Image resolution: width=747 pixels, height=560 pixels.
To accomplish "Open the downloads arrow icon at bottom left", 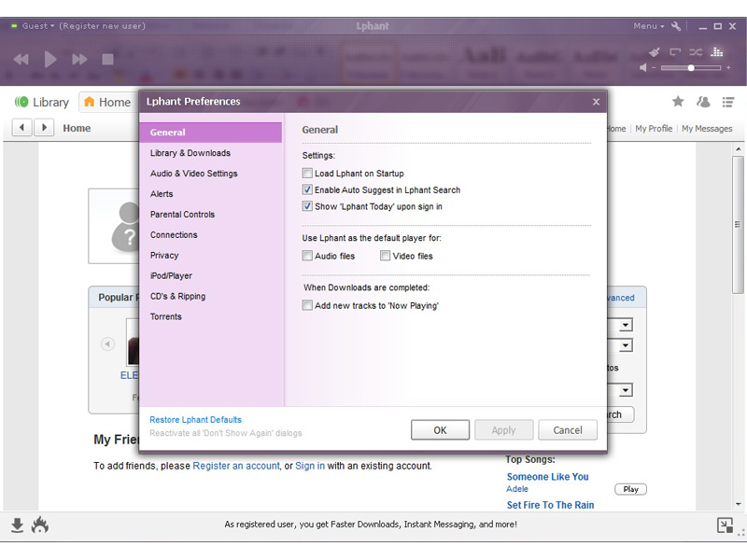I will tap(17, 525).
